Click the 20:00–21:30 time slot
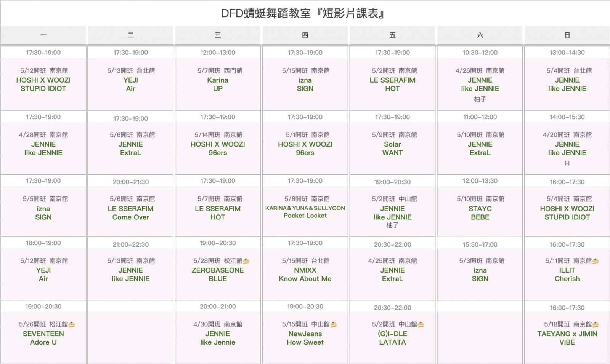This screenshot has width=610, height=364. point(130,182)
